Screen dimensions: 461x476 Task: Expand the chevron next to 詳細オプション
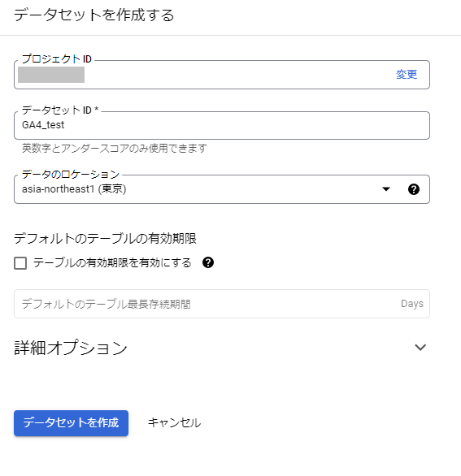click(x=420, y=348)
